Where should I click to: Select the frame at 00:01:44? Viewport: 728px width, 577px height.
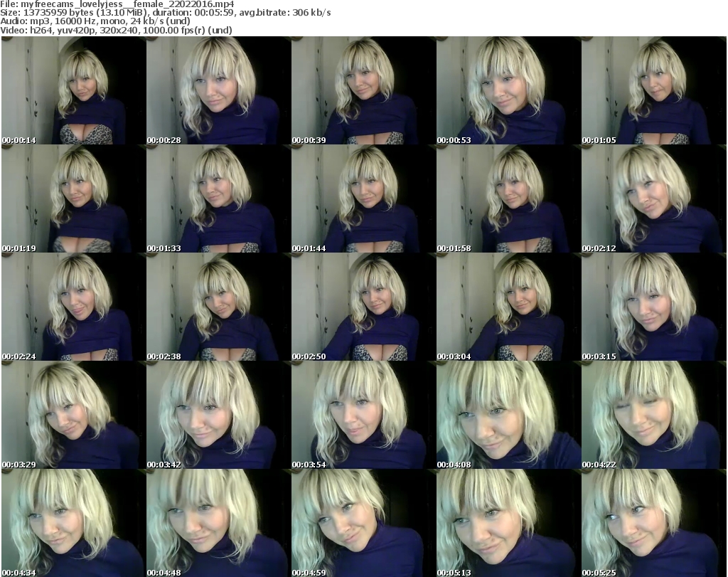pos(363,198)
